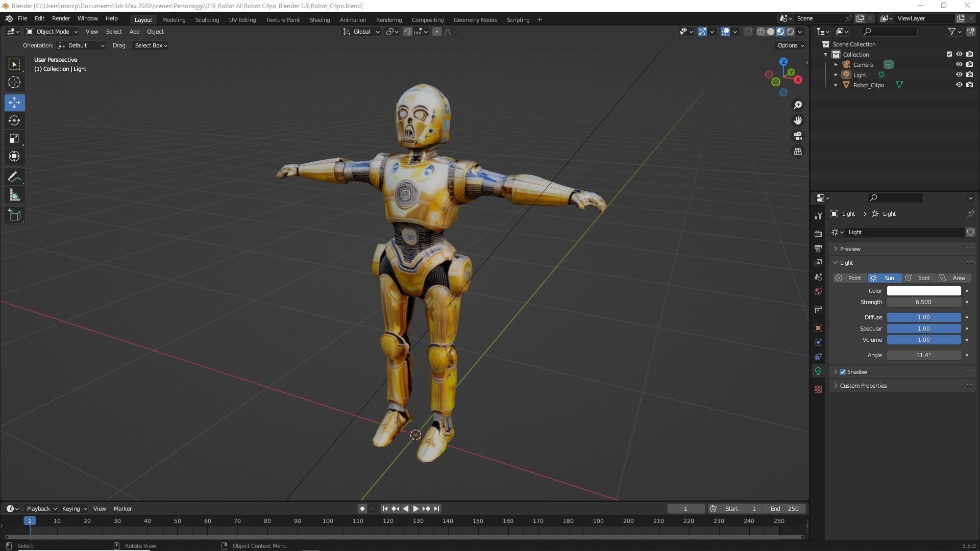Open the Global orientation dropdown

[361, 32]
